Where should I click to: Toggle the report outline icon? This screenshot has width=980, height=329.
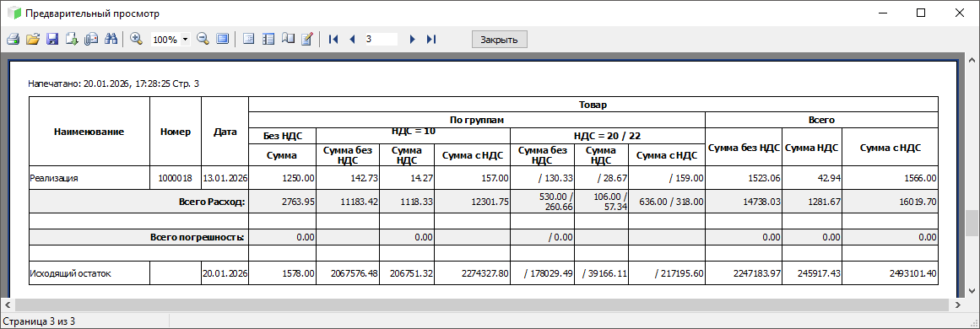pos(248,40)
